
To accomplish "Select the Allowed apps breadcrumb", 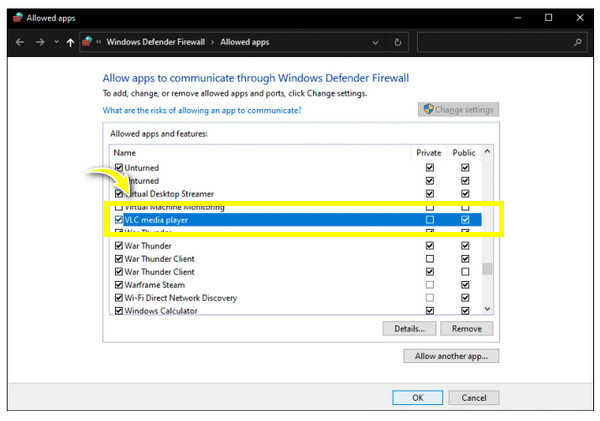I will pos(245,42).
